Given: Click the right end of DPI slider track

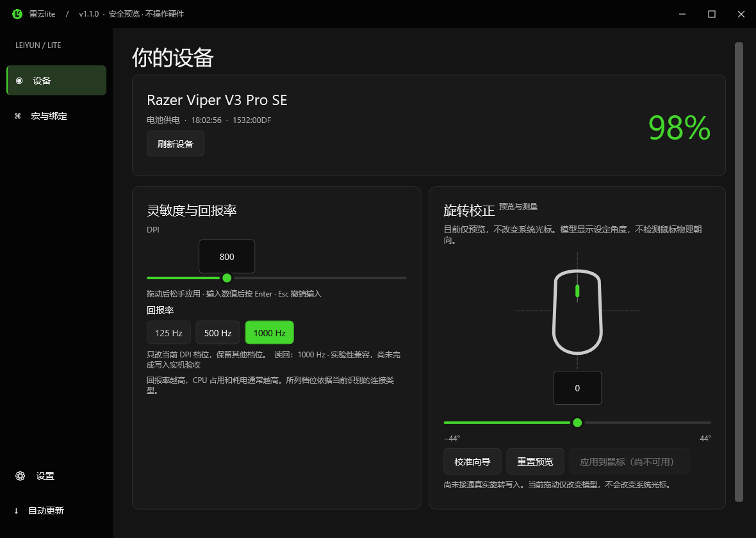Looking at the screenshot, I should (404, 278).
